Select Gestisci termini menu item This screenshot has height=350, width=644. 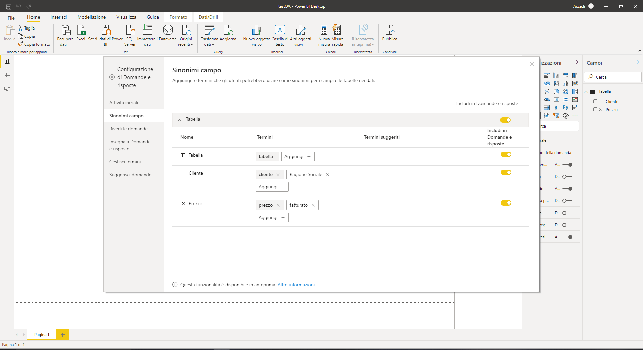point(125,162)
